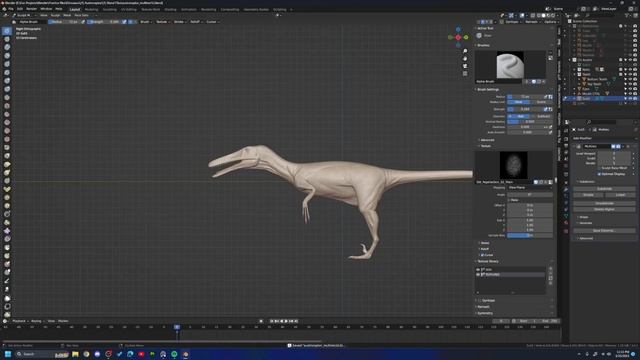
Task: Toggle camera view icon in viewport
Action: pos(465,66)
